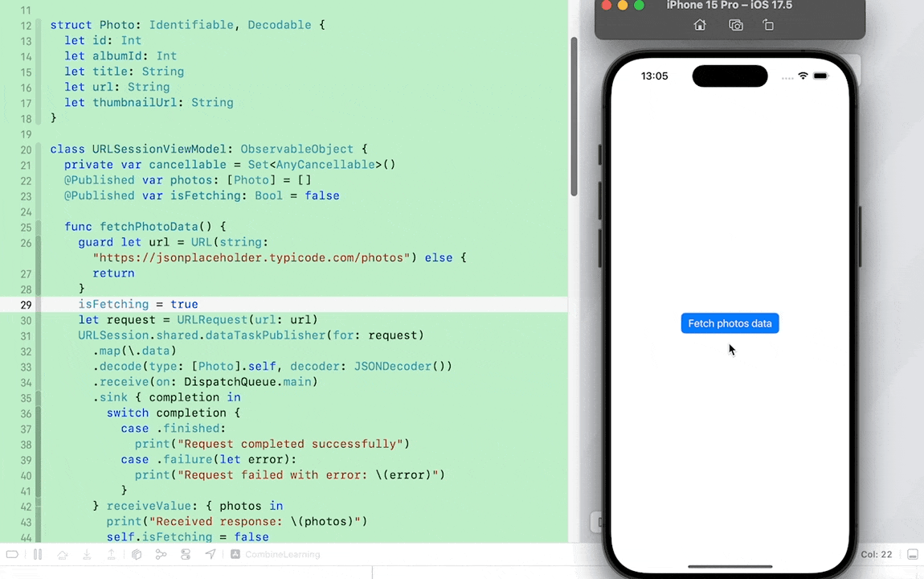Tap the Fetch photos data button
924x579 pixels.
(730, 323)
